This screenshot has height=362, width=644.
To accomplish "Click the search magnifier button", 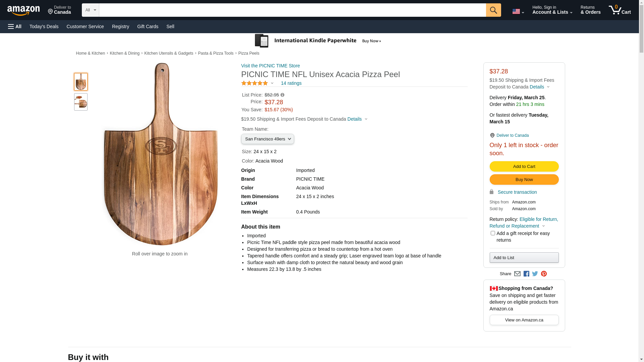I will point(493,10).
